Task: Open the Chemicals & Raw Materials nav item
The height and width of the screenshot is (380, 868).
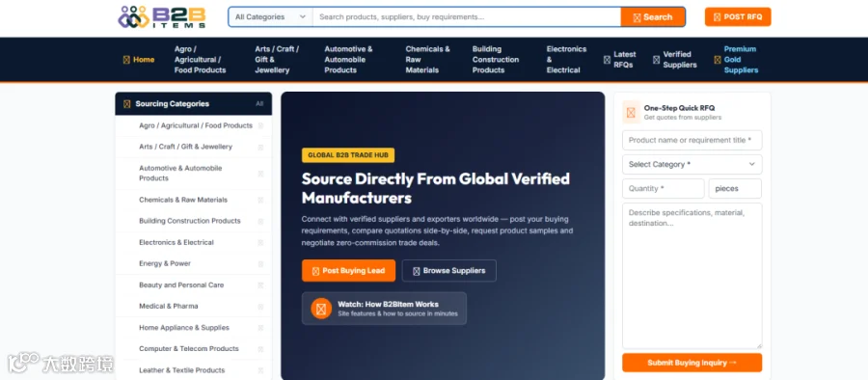Action: click(427, 60)
